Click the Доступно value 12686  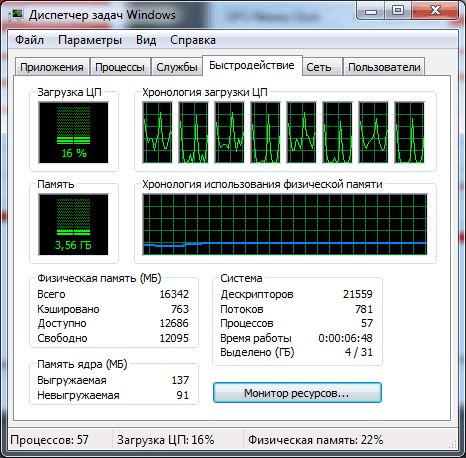coord(174,323)
